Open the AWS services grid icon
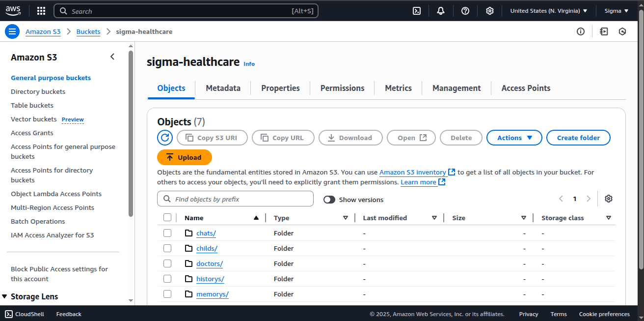The image size is (644, 321). pyautogui.click(x=41, y=10)
